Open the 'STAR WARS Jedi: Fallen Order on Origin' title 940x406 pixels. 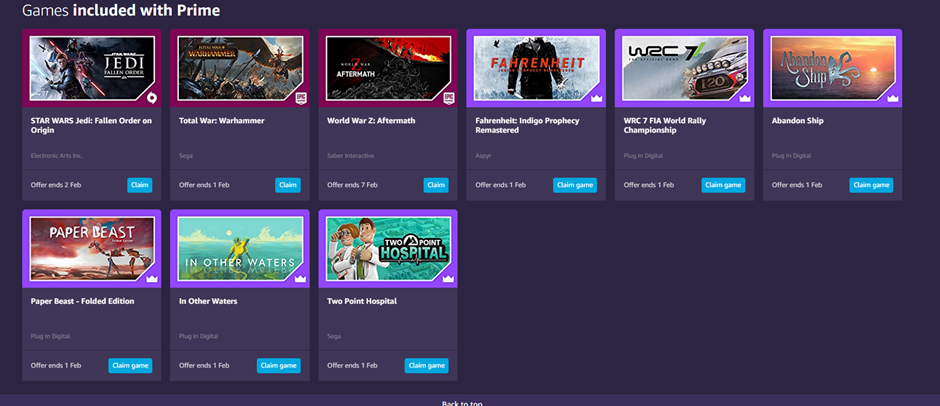[91, 125]
